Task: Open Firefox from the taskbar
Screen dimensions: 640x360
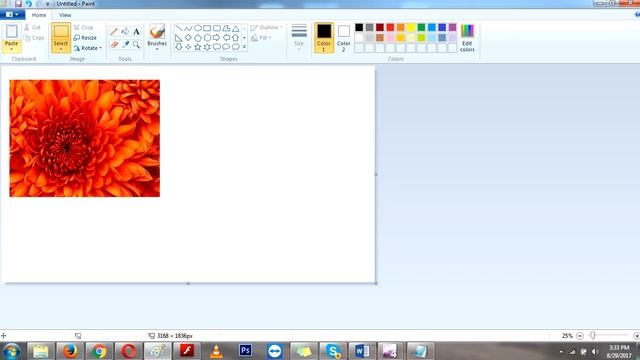Action: pyautogui.click(x=70, y=351)
